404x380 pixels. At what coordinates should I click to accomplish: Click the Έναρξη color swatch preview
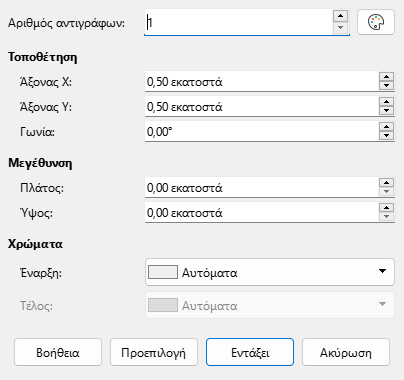coord(163,272)
